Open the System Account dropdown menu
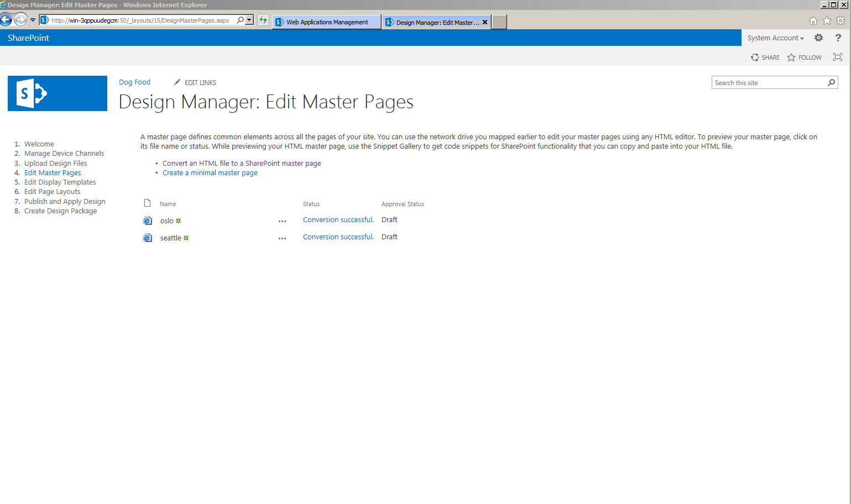 tap(775, 38)
